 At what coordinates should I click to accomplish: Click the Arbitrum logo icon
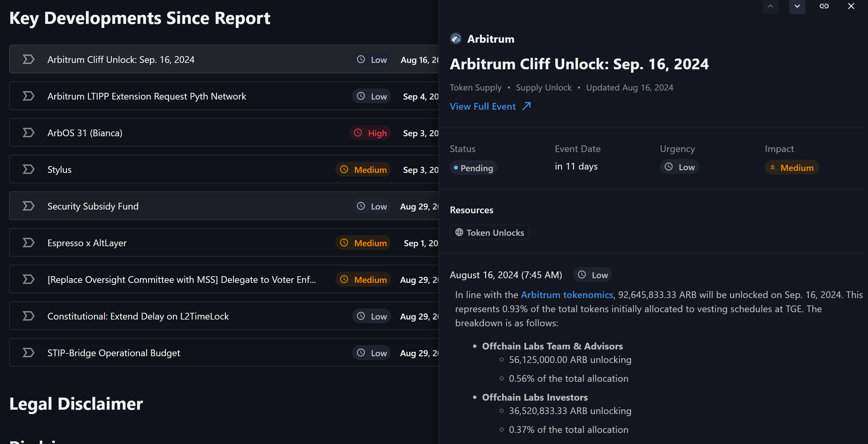pyautogui.click(x=456, y=39)
